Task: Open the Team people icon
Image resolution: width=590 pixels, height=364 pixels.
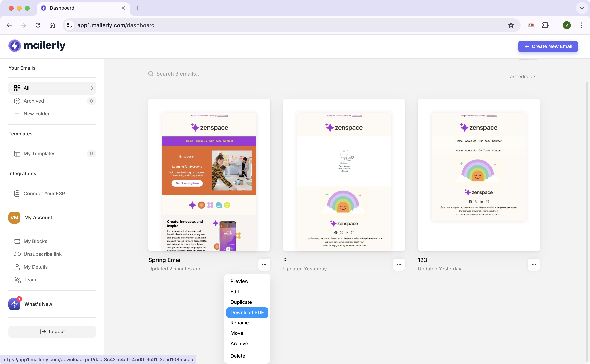Action: (x=17, y=280)
